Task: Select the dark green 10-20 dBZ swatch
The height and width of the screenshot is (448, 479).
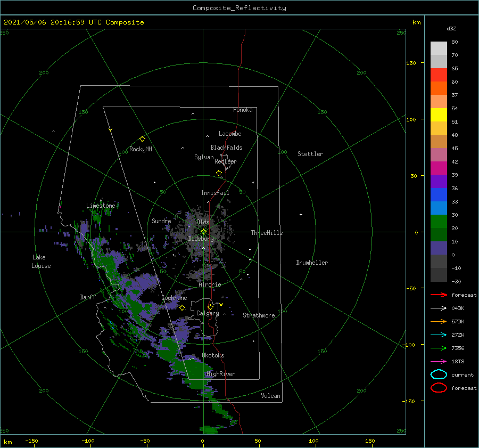Action: pos(439,235)
